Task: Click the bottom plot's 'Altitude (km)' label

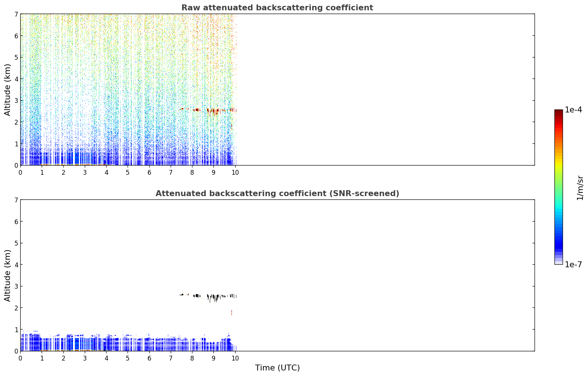Action: (x=8, y=275)
